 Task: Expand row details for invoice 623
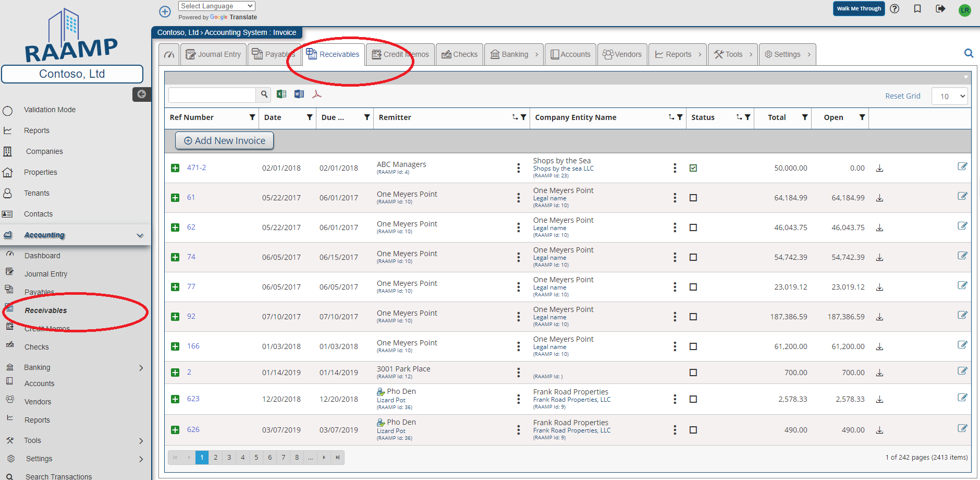click(175, 399)
